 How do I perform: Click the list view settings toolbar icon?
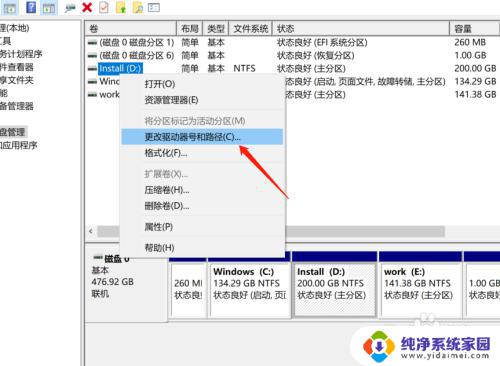(154, 7)
